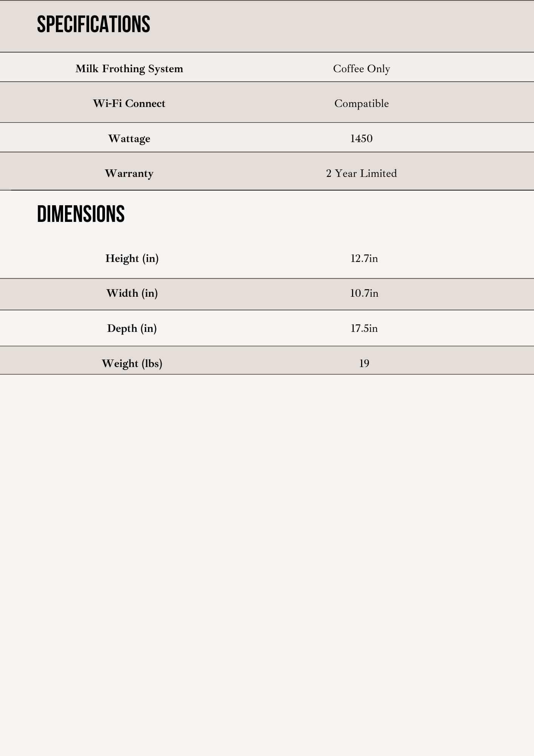Select the Depth (in) label
Image resolution: width=534 pixels, height=756 pixels.
pyautogui.click(x=132, y=328)
